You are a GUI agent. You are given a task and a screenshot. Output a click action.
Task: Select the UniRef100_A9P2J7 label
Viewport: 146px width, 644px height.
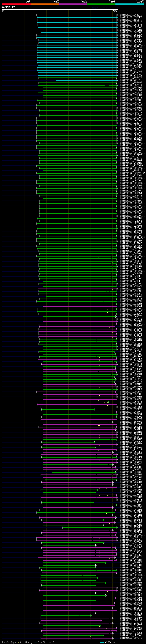click(131, 113)
